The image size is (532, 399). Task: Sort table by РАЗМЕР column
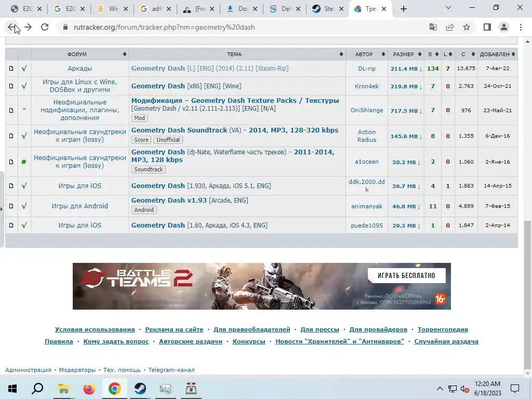point(406,54)
